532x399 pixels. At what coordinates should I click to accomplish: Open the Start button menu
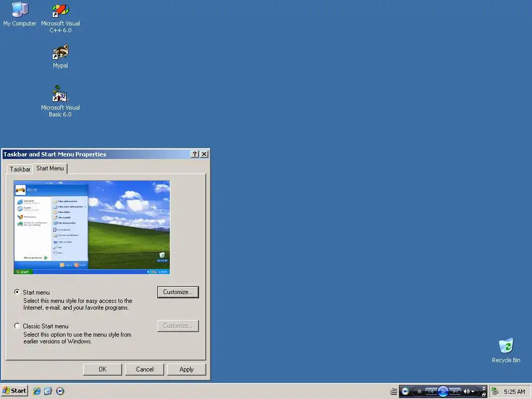coord(14,391)
